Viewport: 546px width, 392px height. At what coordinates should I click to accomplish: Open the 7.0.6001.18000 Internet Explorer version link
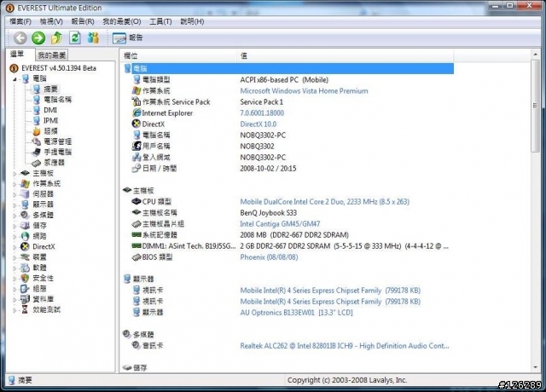[x=262, y=113]
